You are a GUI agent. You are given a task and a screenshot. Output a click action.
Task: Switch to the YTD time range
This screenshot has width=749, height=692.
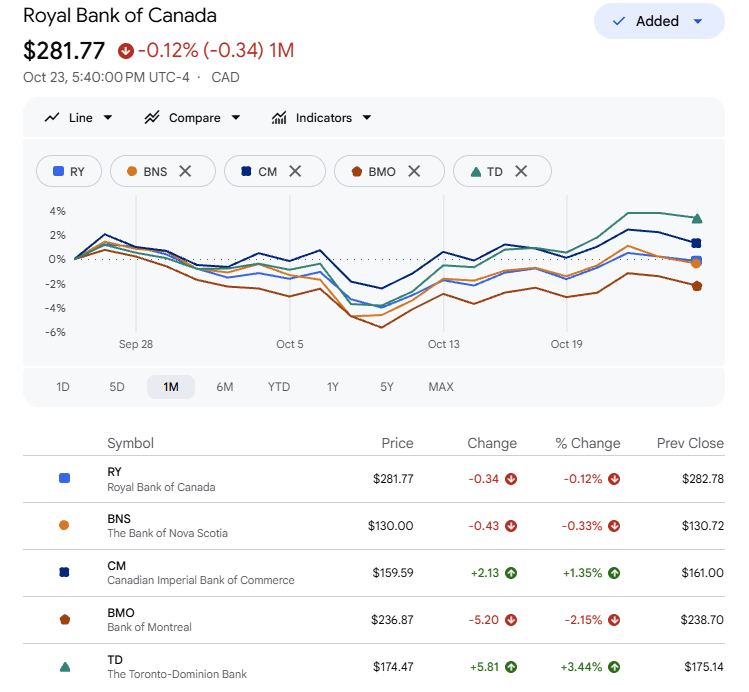point(279,387)
